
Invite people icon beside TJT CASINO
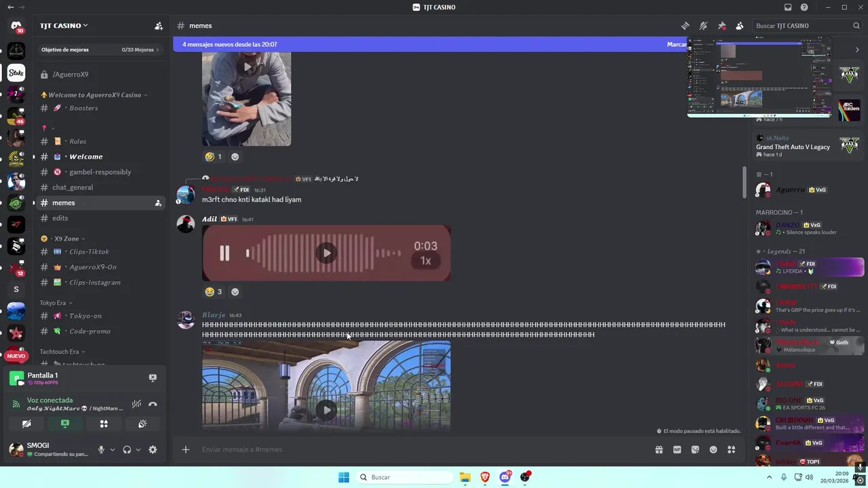159,26
